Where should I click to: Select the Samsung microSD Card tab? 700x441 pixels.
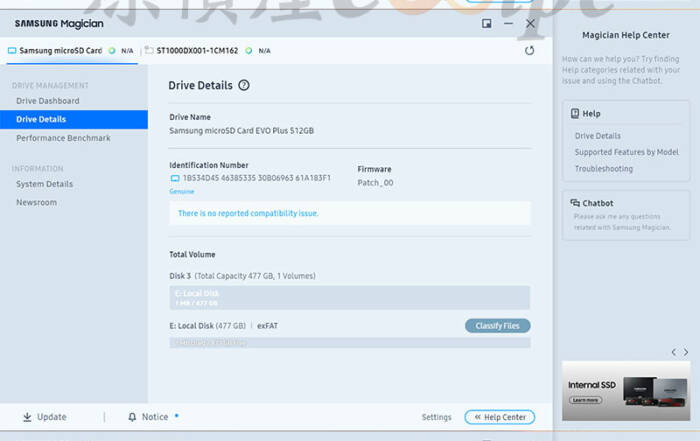[x=72, y=50]
